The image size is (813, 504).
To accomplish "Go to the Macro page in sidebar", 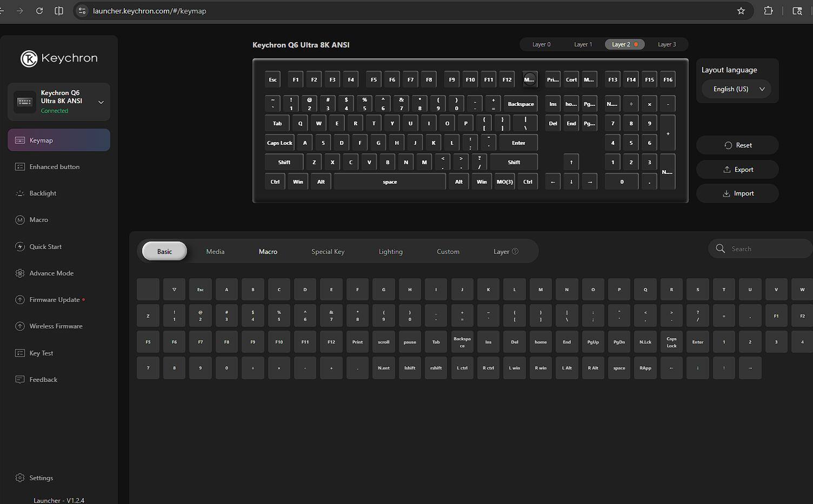I will pos(38,220).
